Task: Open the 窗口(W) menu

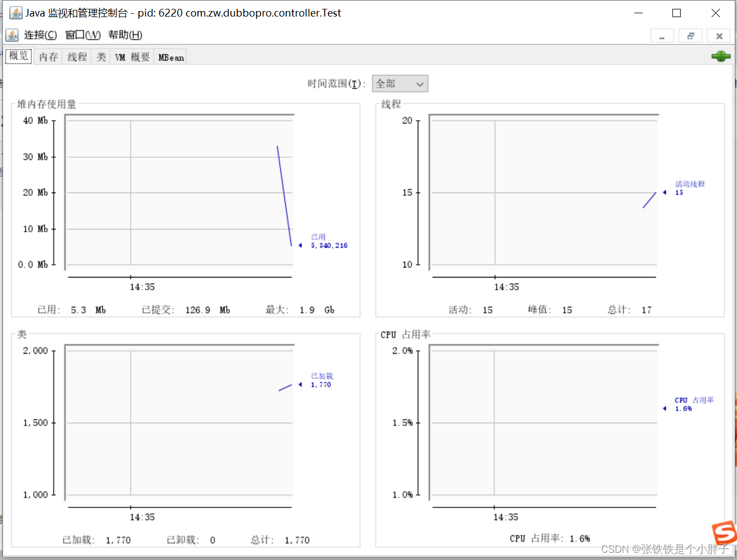Action: (83, 35)
